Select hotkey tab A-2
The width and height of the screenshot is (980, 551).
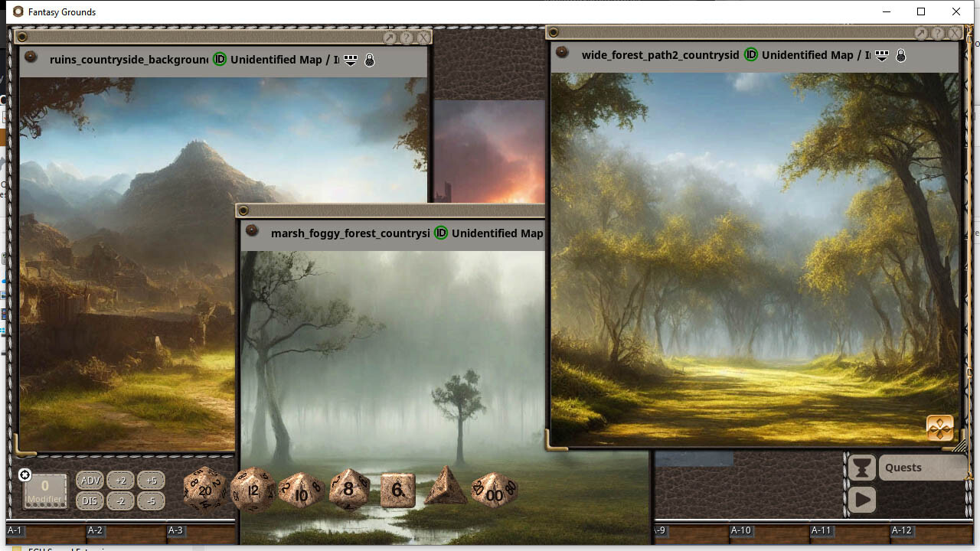click(x=93, y=530)
